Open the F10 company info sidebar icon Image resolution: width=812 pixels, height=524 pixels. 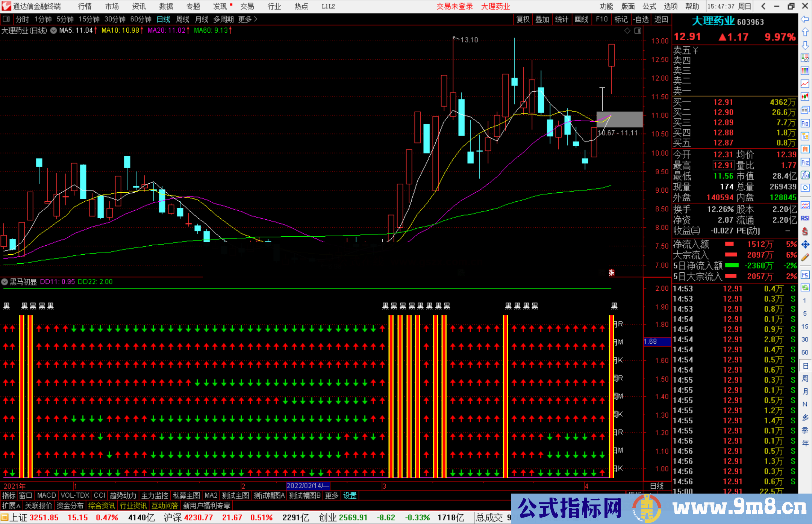click(x=805, y=123)
